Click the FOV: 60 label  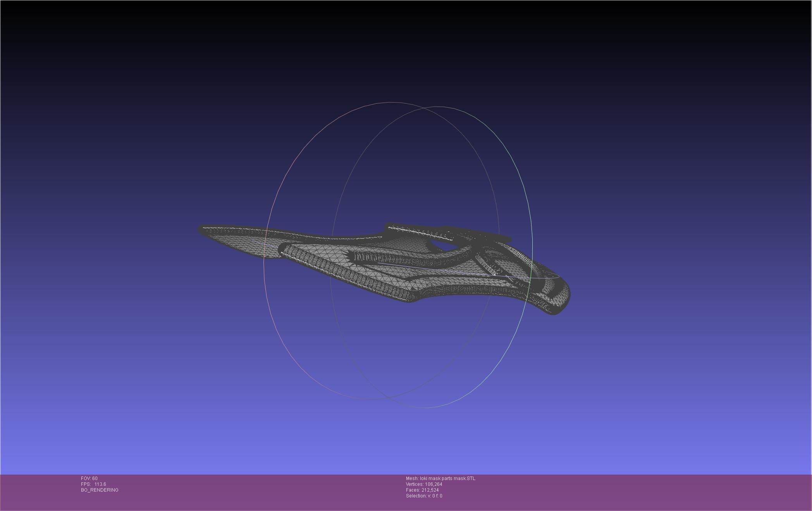(89, 478)
